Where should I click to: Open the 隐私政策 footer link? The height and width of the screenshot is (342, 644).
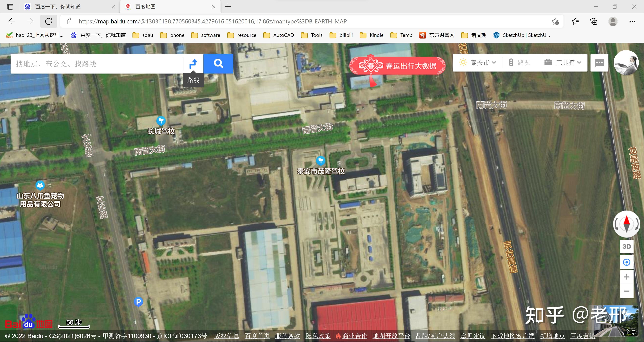[318, 336]
